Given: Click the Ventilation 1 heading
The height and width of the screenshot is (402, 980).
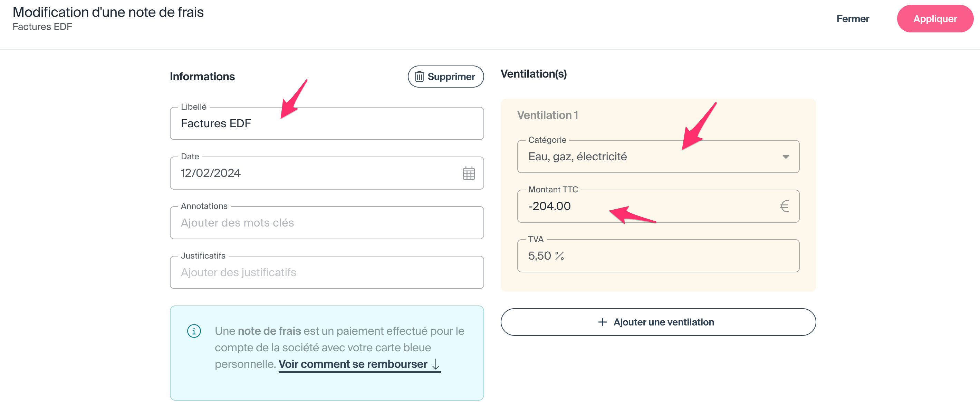Looking at the screenshot, I should (x=547, y=115).
